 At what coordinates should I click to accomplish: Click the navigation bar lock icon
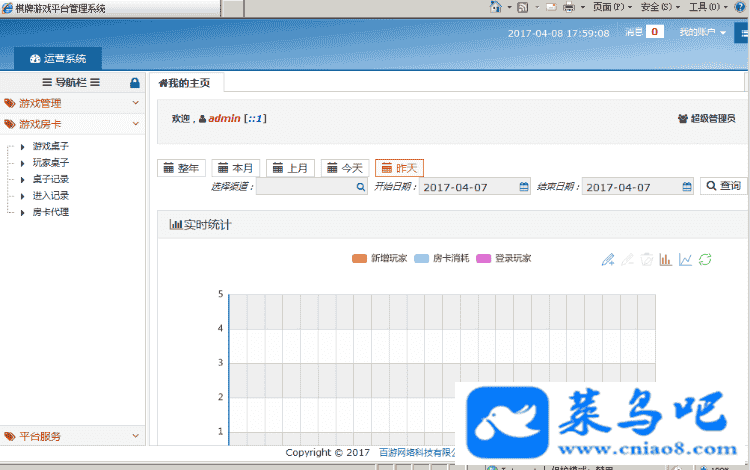135,83
